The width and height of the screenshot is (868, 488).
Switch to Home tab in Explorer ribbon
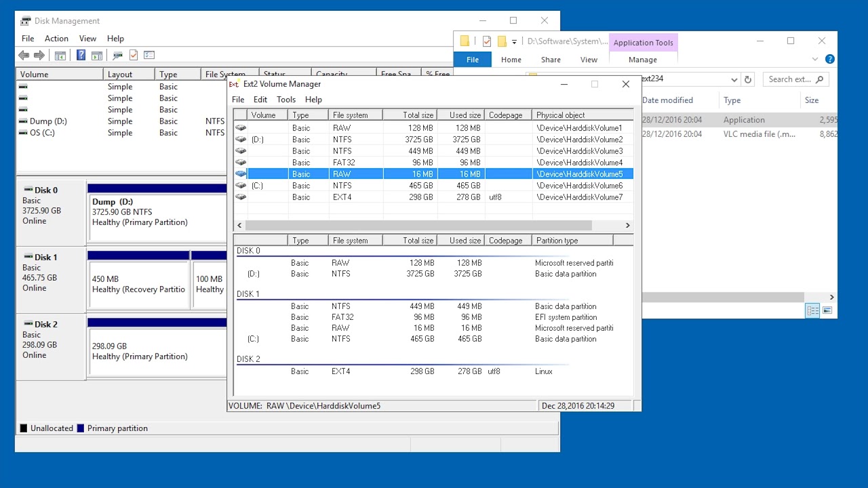coord(511,60)
